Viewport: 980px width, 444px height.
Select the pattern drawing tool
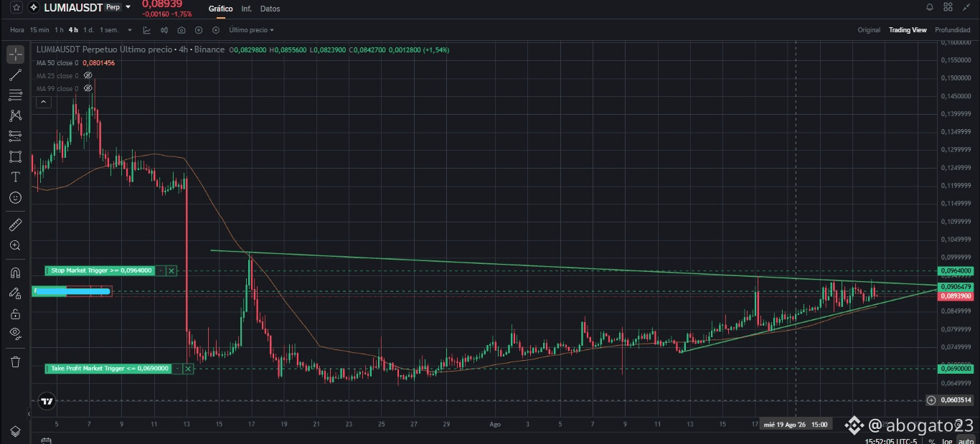[x=15, y=115]
